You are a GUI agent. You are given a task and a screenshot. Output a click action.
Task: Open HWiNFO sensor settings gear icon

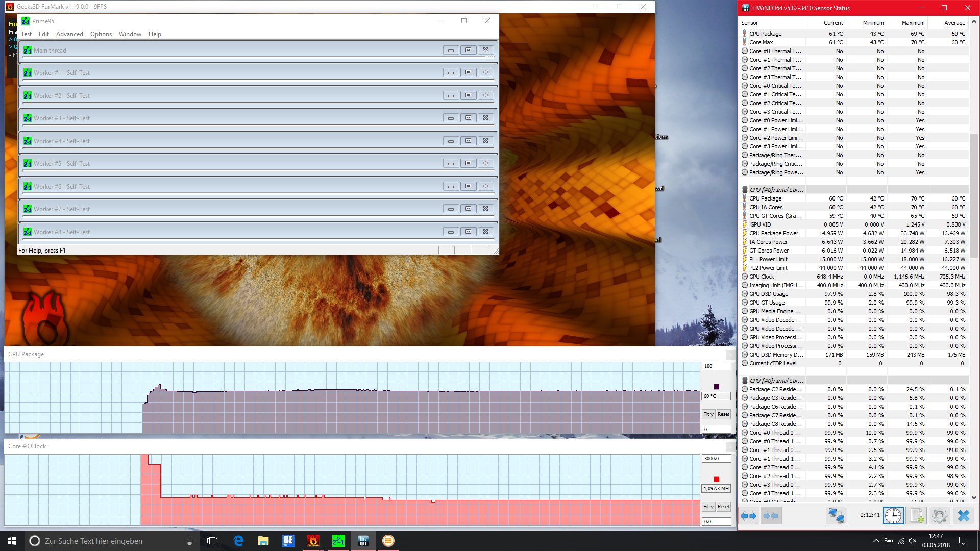click(x=939, y=516)
